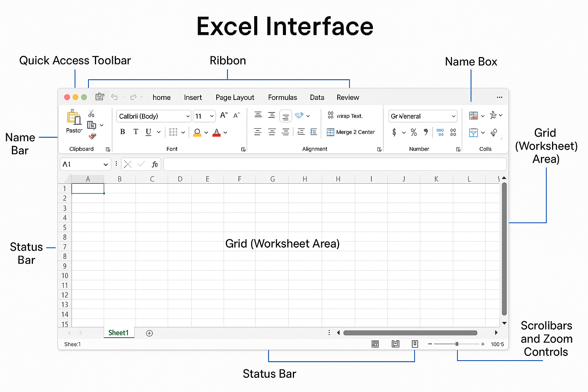Open underline style dropdown arrow
The height and width of the screenshot is (392, 588).
coord(158,132)
